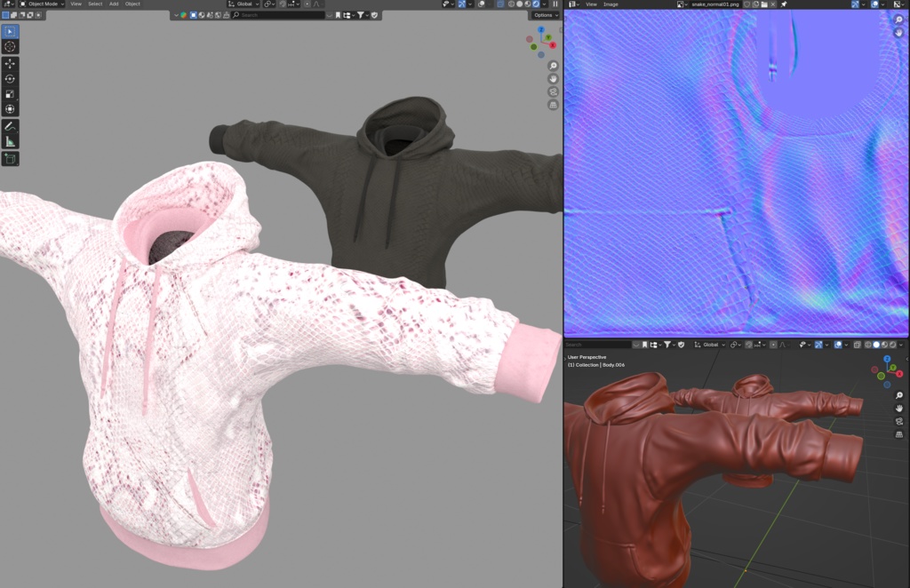The width and height of the screenshot is (910, 588).
Task: Open Image menu in the image editor
Action: (611, 4)
